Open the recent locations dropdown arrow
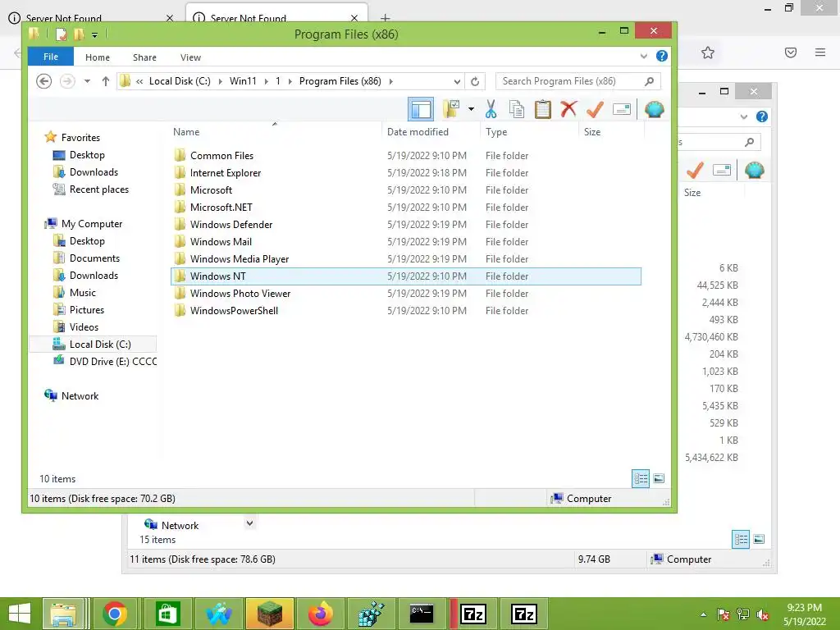The image size is (840, 630). point(87,81)
